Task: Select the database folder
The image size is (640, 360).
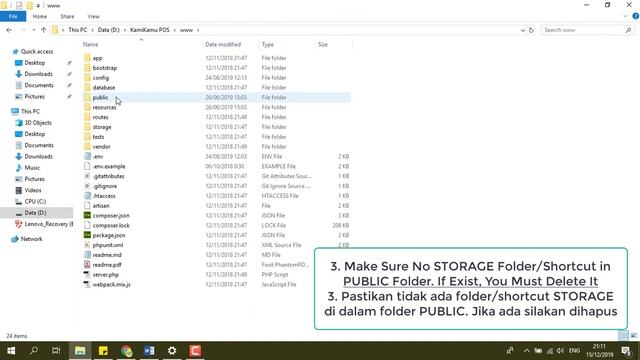Action: 104,87
